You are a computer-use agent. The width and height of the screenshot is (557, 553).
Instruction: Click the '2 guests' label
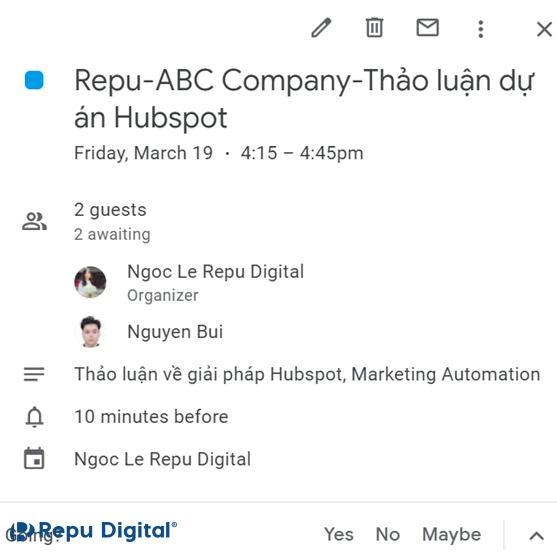click(110, 210)
